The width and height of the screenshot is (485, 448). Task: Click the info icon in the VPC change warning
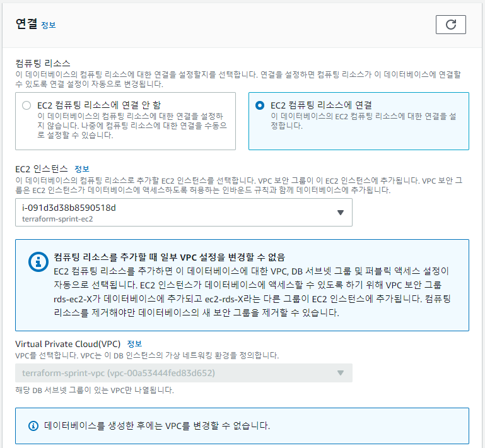pyautogui.click(x=33, y=426)
